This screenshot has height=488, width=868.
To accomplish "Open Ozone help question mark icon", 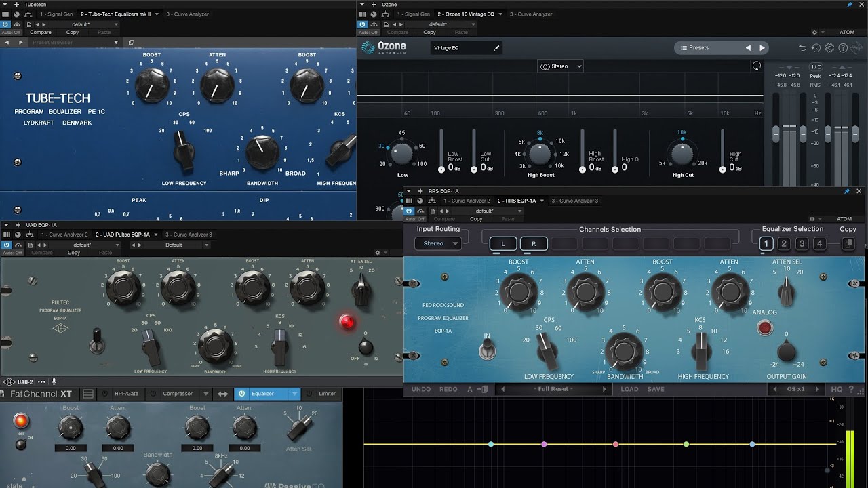I will point(843,48).
